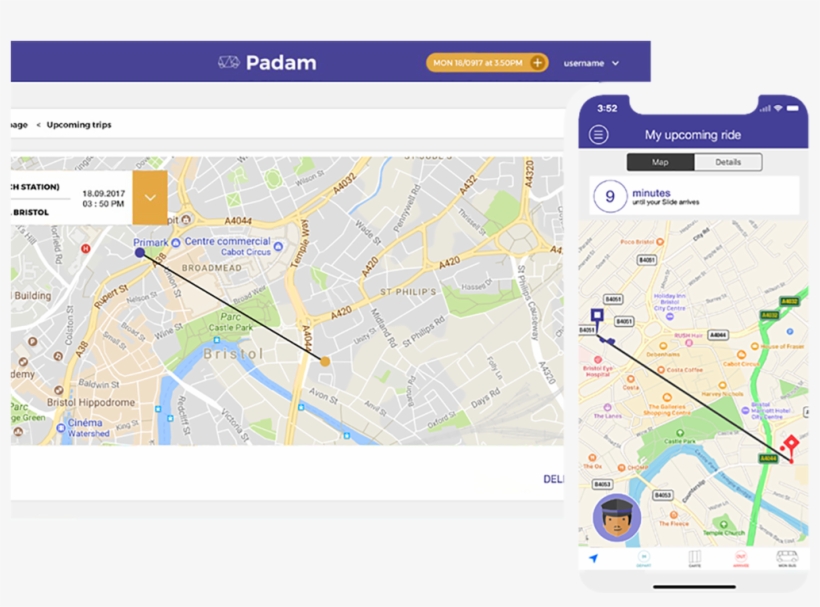Click the MON 18/09/17 at 3:50PM button
The height and width of the screenshot is (607, 820).
478,63
